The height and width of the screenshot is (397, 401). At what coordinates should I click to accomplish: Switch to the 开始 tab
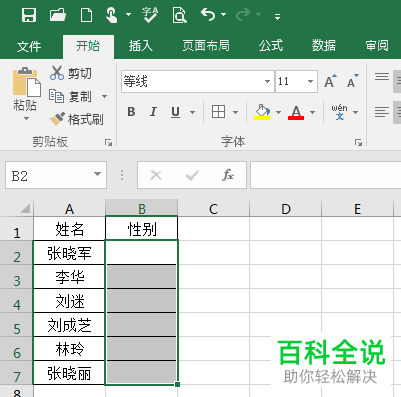click(x=88, y=46)
